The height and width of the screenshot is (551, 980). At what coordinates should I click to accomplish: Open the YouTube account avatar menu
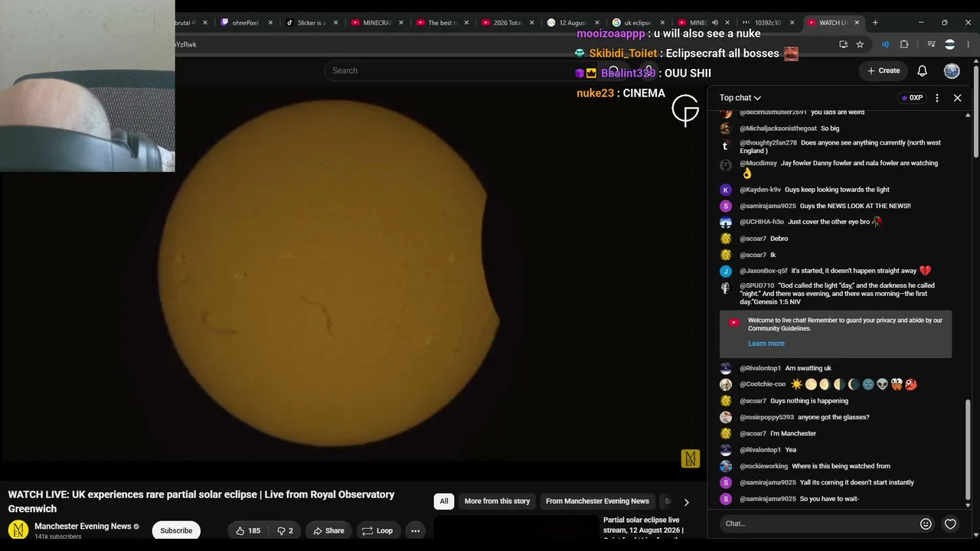coord(952,70)
